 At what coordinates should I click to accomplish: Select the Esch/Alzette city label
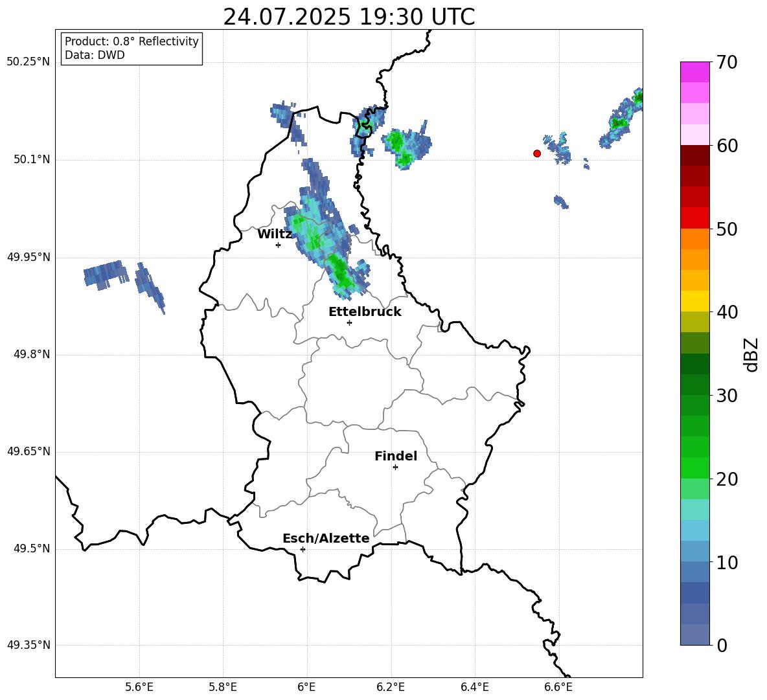pos(326,538)
